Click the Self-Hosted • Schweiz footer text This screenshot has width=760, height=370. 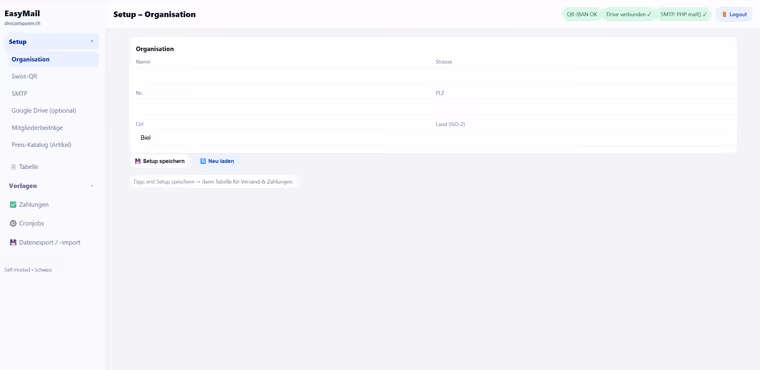28,270
